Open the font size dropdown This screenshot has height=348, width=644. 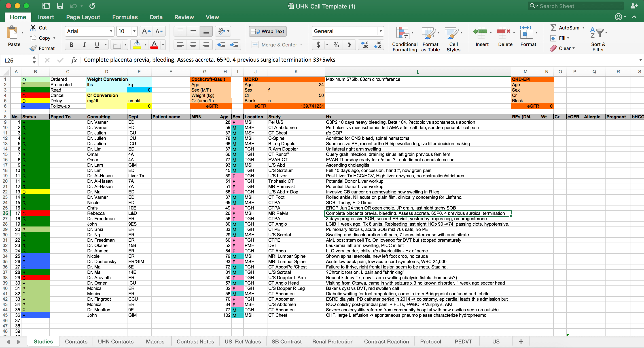click(x=134, y=31)
